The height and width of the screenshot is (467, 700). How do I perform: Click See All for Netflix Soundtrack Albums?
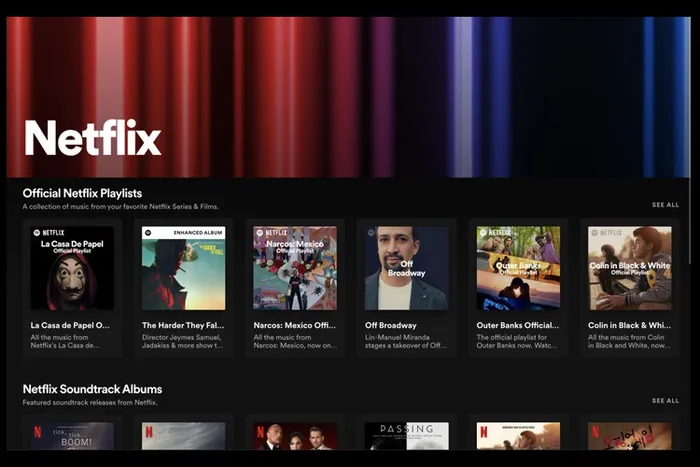click(665, 401)
